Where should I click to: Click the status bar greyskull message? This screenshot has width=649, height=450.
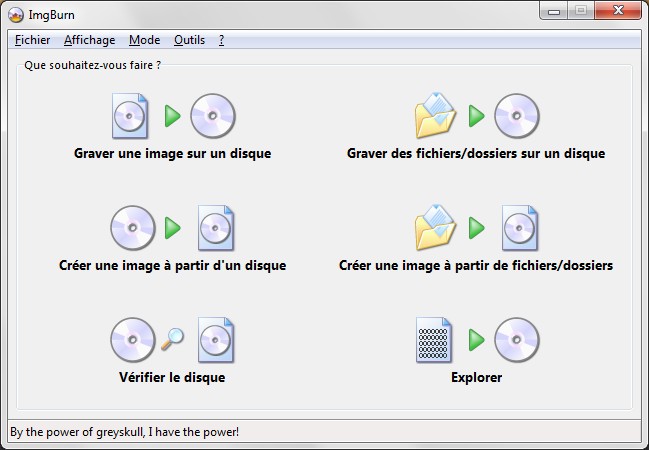(x=125, y=432)
